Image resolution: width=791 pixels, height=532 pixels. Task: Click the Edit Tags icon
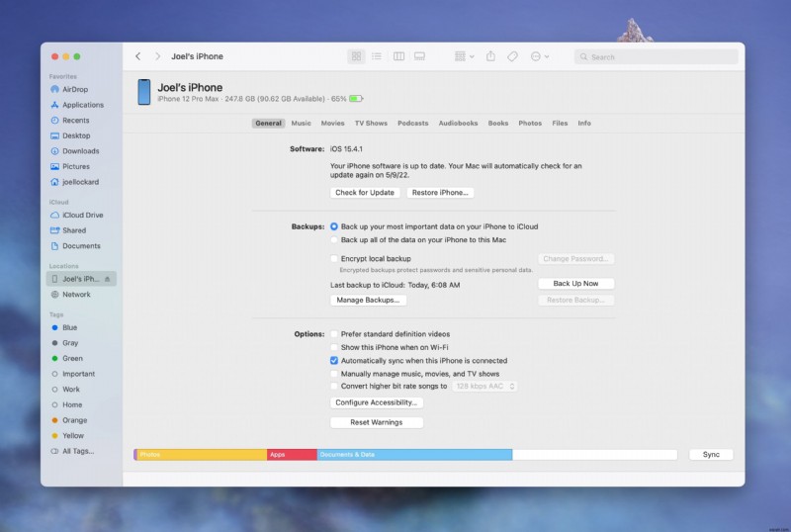(x=512, y=57)
